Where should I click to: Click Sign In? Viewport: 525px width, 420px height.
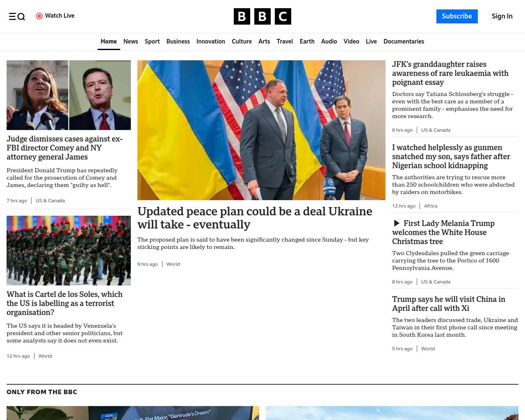pyautogui.click(x=502, y=16)
